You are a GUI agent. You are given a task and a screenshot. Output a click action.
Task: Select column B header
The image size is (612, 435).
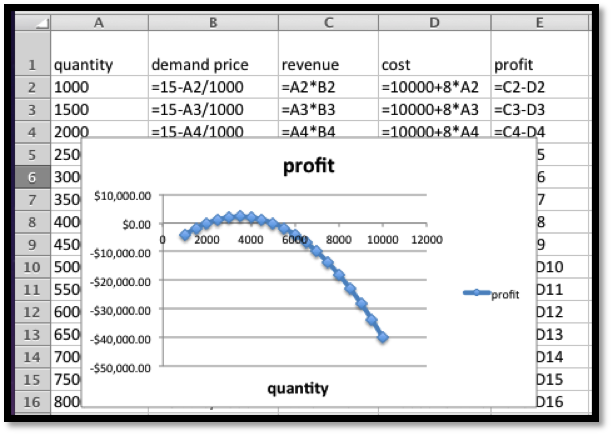coord(210,20)
